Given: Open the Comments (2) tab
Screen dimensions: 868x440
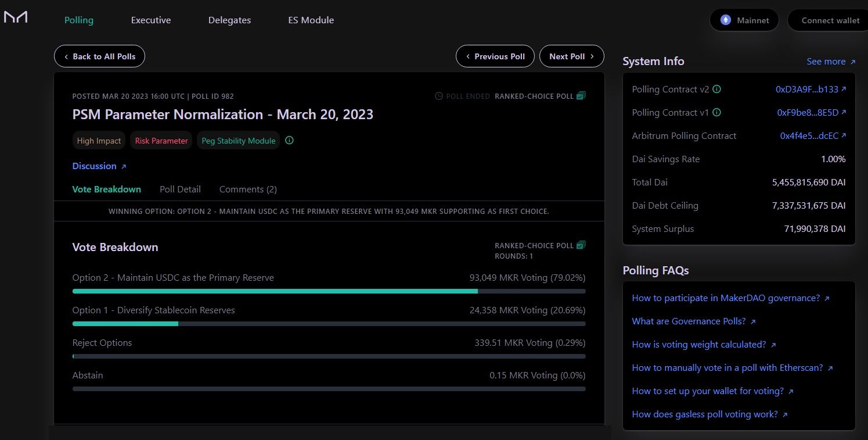Looking at the screenshot, I should point(248,189).
